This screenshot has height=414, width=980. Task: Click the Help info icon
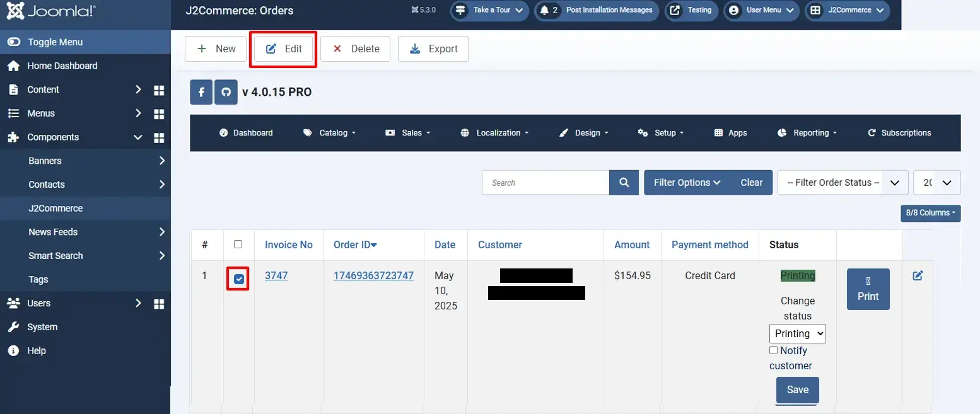[x=13, y=351]
